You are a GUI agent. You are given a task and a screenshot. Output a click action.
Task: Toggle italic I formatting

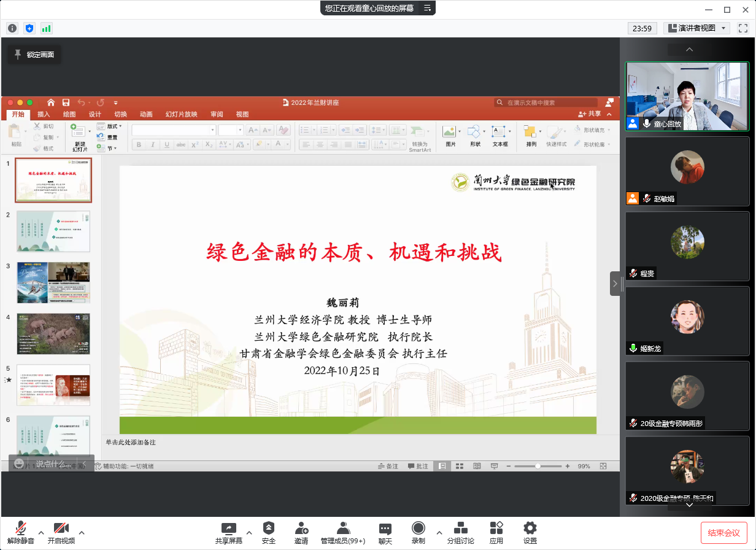153,145
